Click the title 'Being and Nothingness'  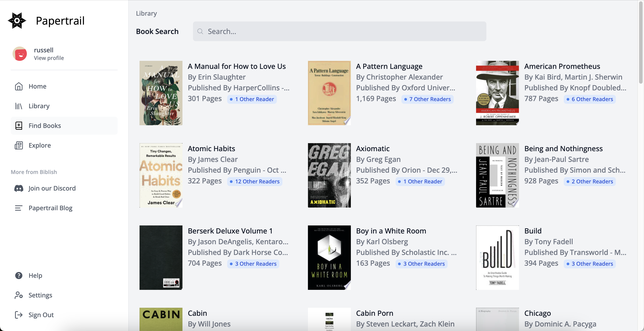click(563, 149)
